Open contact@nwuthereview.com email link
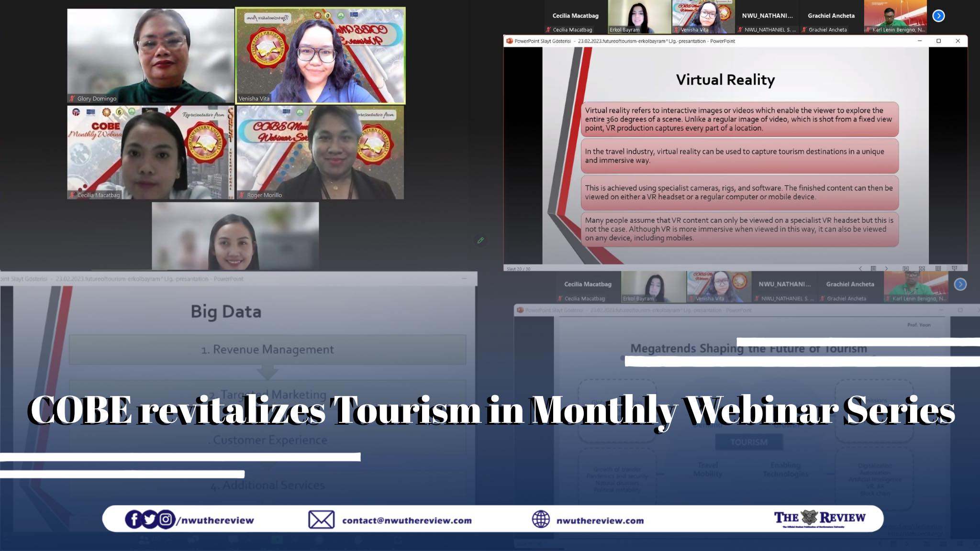 [407, 520]
